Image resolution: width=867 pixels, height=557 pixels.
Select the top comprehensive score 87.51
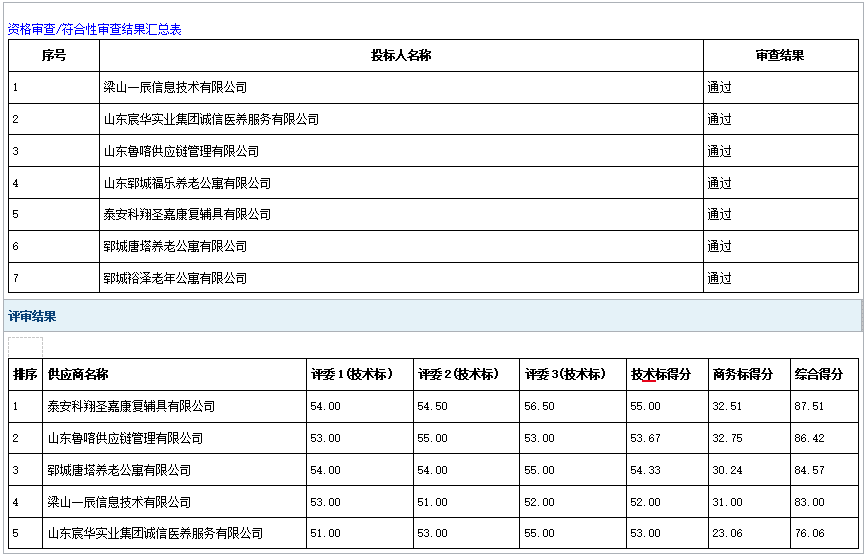coord(810,406)
